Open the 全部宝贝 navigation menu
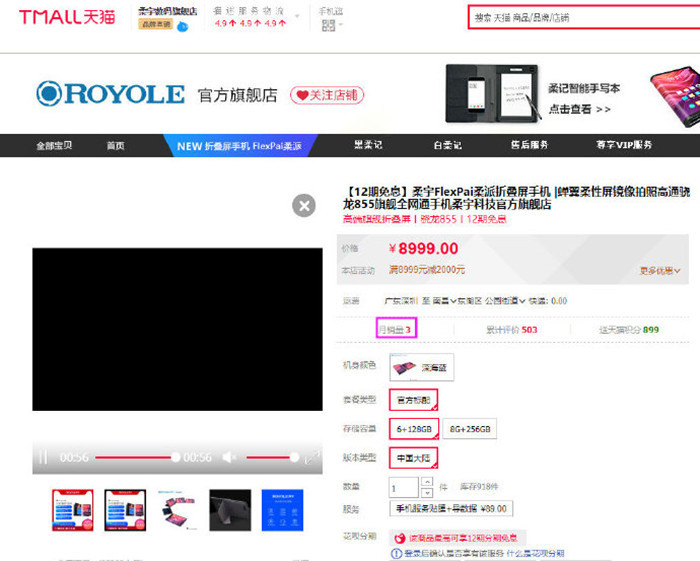700x561 pixels. pyautogui.click(x=55, y=145)
